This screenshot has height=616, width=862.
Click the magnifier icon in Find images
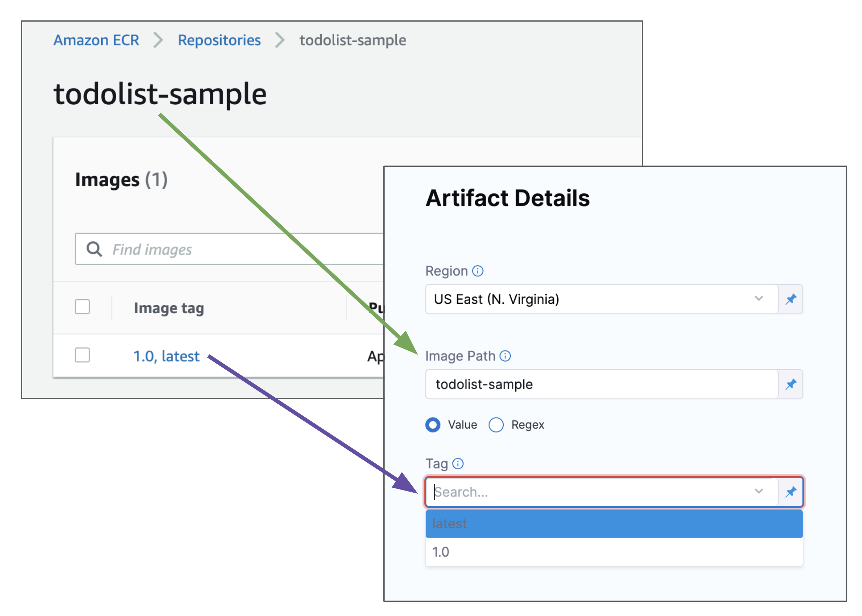94,249
